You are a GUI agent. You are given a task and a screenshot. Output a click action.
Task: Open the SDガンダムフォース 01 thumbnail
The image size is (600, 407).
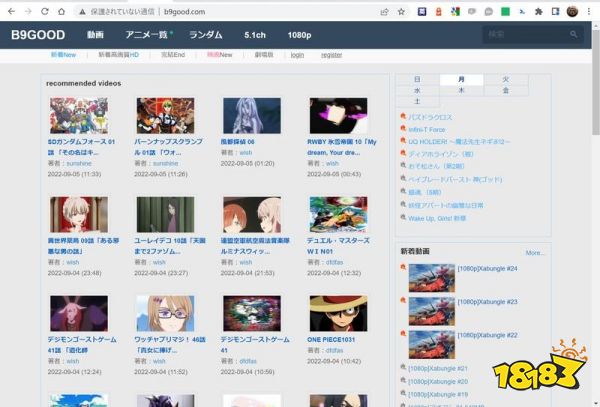79,116
